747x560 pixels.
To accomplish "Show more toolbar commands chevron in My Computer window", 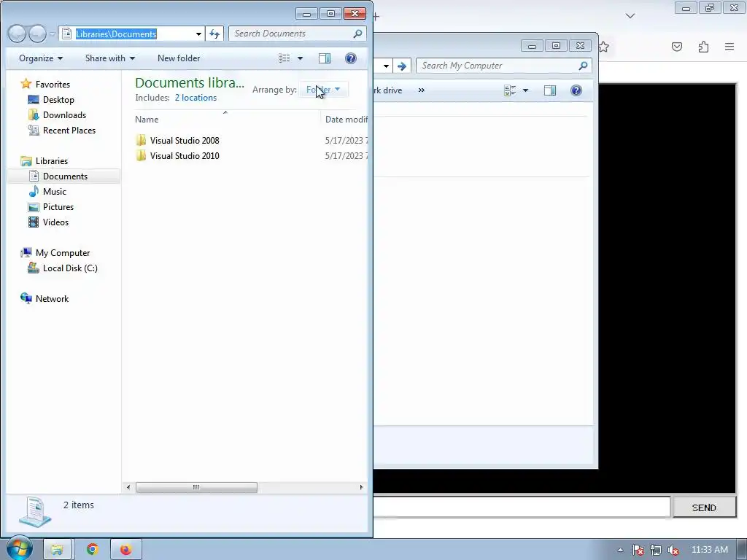I will [x=421, y=90].
